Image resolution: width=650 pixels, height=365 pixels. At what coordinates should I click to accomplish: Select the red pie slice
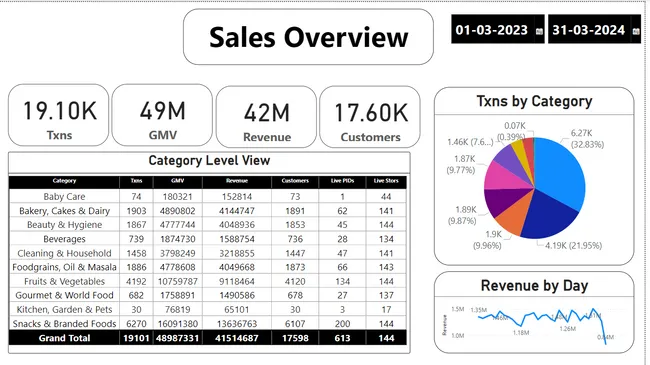(x=529, y=149)
